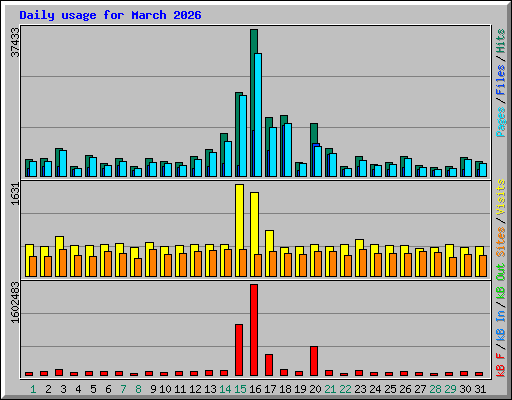Click day label 14 on the x-axis
512x400 pixels.
pyautogui.click(x=225, y=389)
